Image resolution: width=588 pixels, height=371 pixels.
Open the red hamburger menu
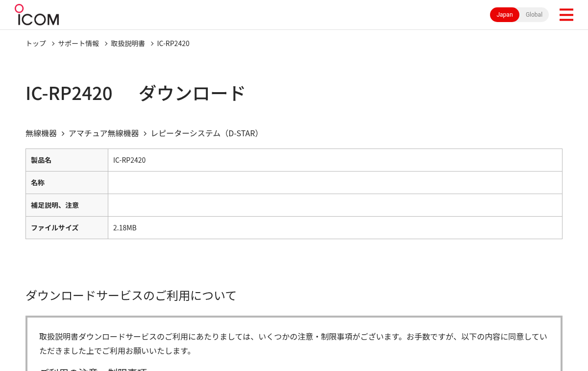click(566, 15)
